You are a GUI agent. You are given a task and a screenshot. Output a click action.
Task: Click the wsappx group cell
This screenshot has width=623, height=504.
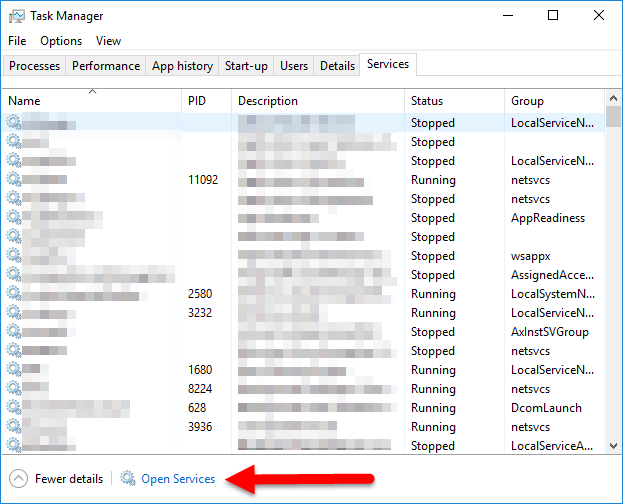coord(530,256)
